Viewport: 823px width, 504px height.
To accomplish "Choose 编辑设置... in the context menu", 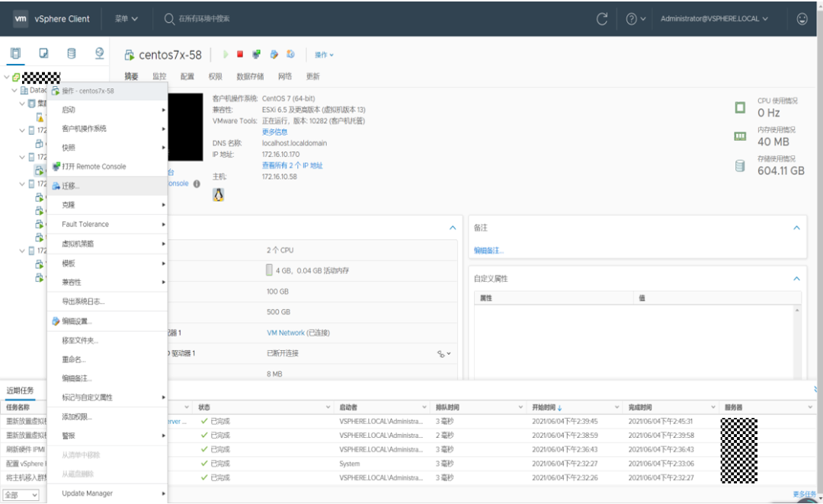I will [107, 321].
